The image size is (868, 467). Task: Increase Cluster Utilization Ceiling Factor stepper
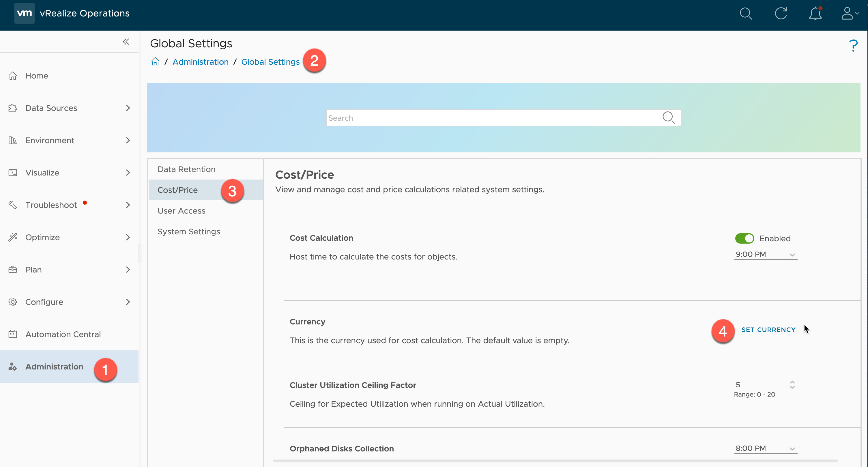792,382
